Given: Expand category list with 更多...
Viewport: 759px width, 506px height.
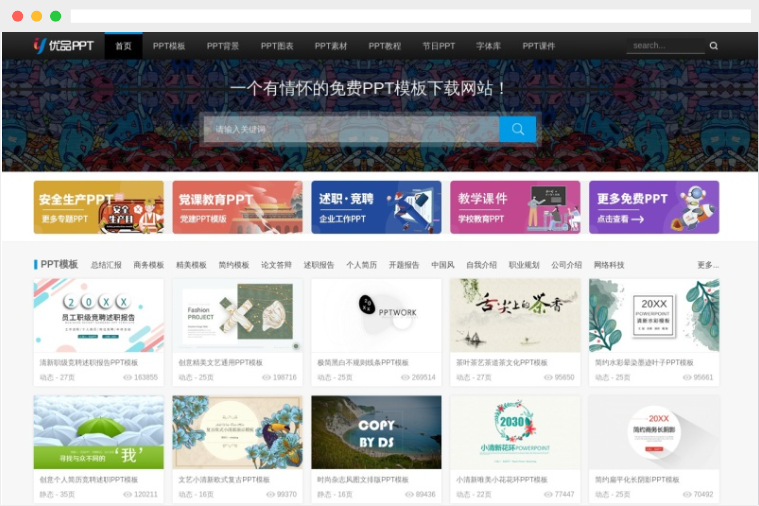Looking at the screenshot, I should point(707,265).
